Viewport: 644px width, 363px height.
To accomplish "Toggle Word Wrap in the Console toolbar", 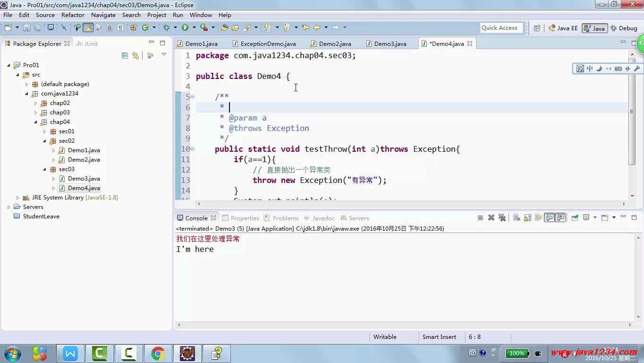I will click(x=538, y=218).
